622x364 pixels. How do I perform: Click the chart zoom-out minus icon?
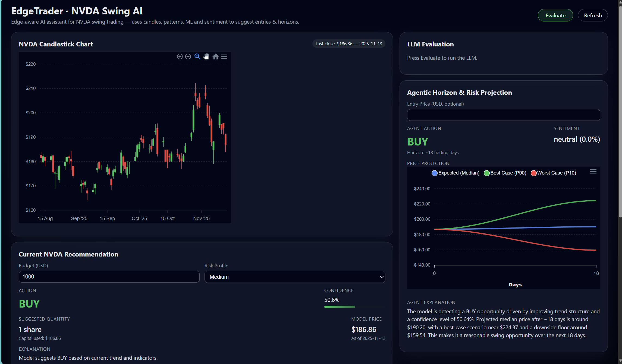[188, 56]
